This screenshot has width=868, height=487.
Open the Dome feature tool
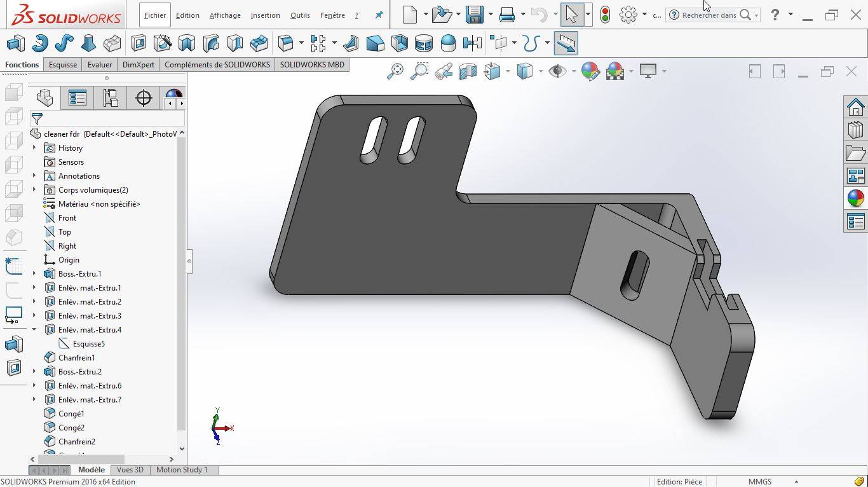448,43
